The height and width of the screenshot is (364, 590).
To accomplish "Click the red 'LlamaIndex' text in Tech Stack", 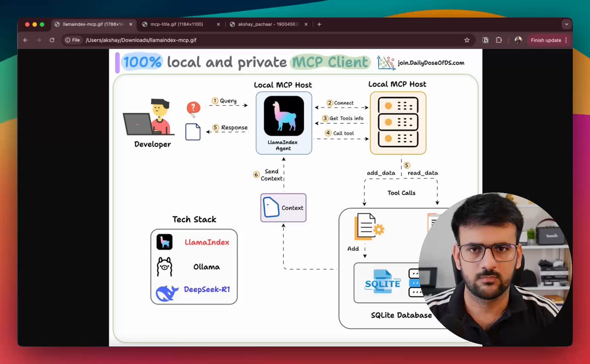I will (207, 242).
